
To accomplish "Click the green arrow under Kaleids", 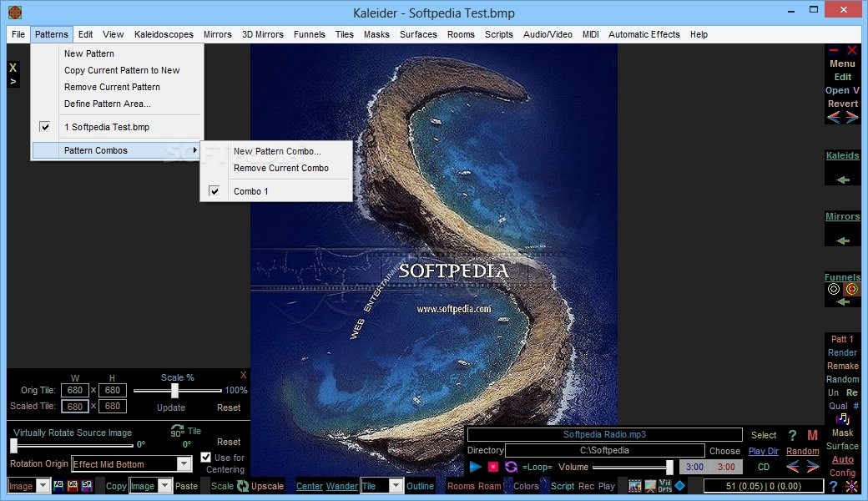I will coord(842,180).
